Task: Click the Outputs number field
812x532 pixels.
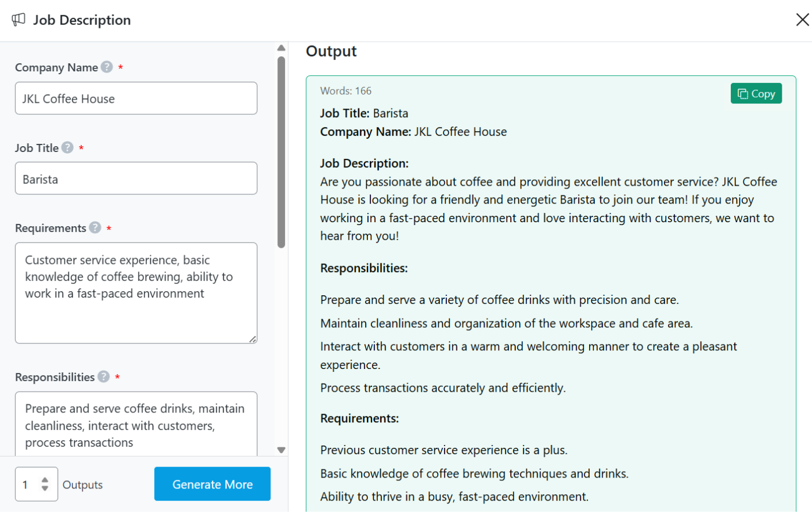Action: click(x=29, y=484)
